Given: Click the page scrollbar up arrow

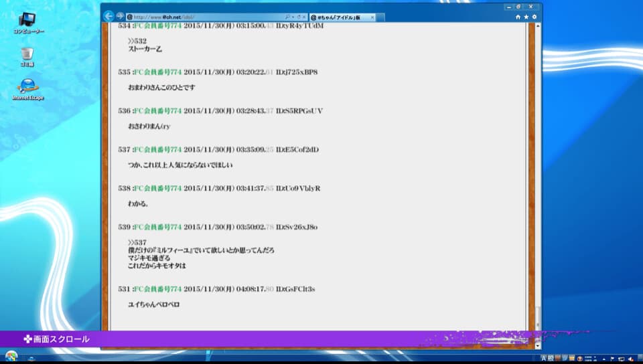Looking at the screenshot, I should tap(538, 26).
